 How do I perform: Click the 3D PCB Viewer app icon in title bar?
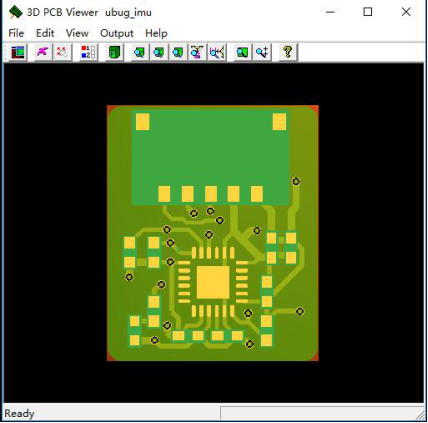[x=15, y=12]
